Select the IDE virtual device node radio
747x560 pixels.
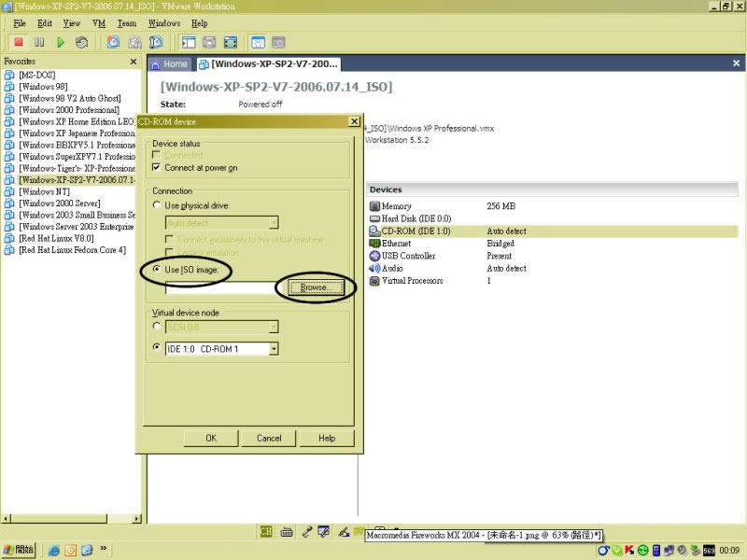coord(156,347)
